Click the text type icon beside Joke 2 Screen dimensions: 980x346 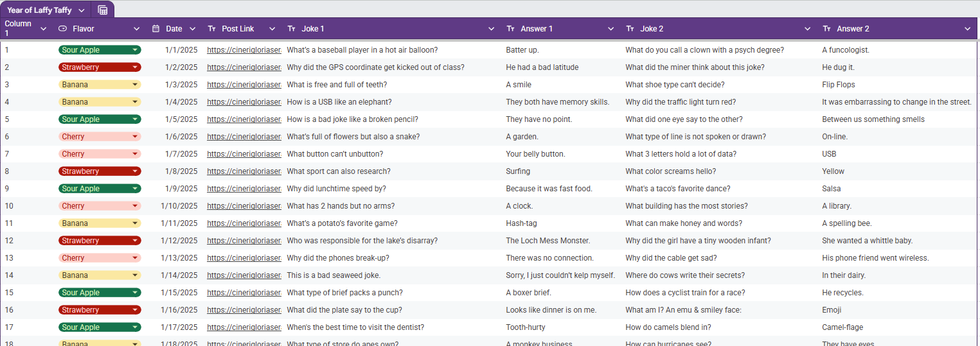tap(630, 29)
